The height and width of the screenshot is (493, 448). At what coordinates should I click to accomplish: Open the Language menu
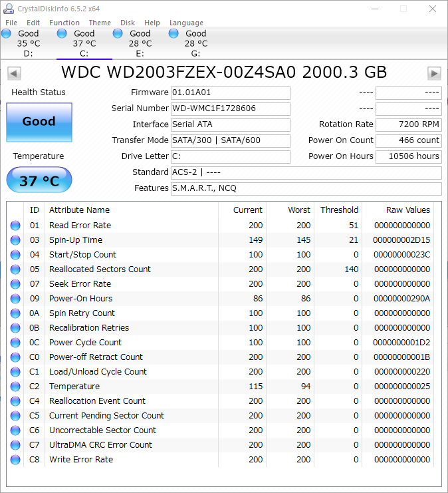pos(186,23)
